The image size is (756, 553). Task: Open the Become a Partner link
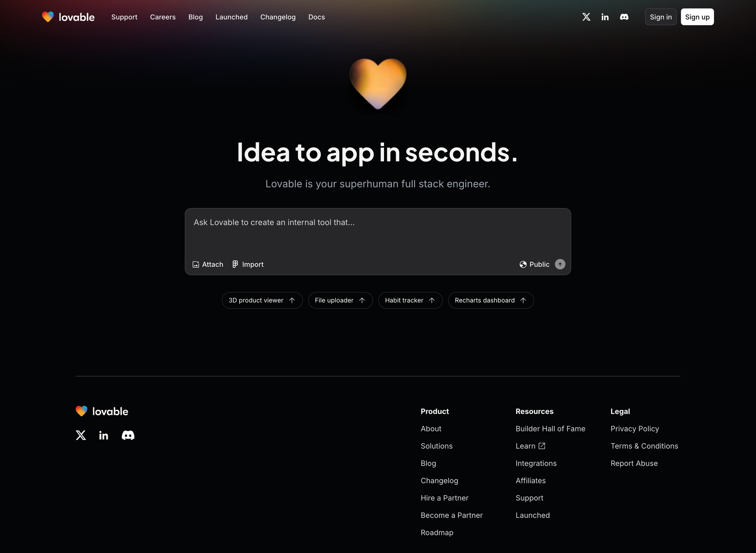[x=452, y=515]
